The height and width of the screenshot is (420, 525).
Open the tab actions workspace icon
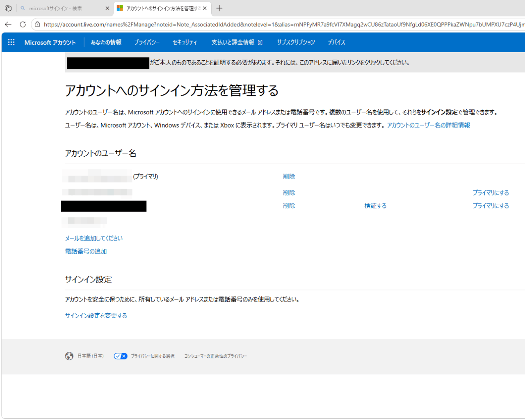(x=8, y=8)
